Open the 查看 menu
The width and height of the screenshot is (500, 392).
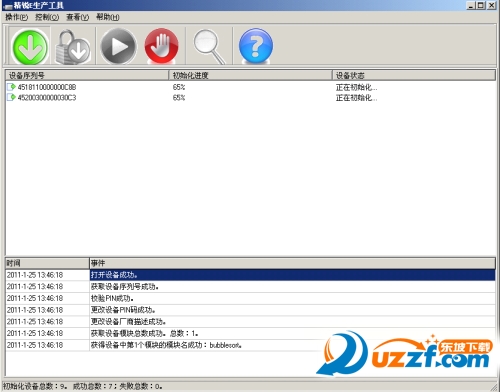[x=77, y=17]
